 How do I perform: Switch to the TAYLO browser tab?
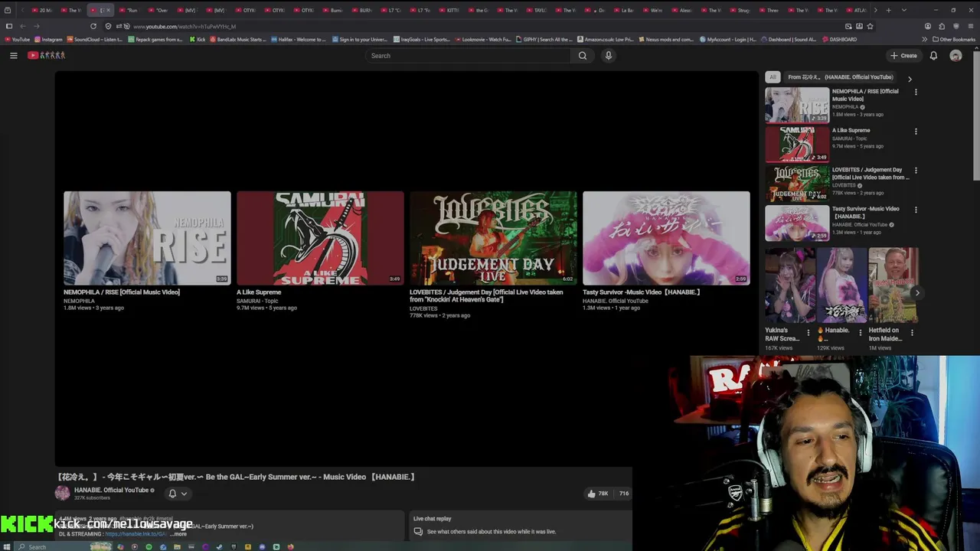[537, 10]
